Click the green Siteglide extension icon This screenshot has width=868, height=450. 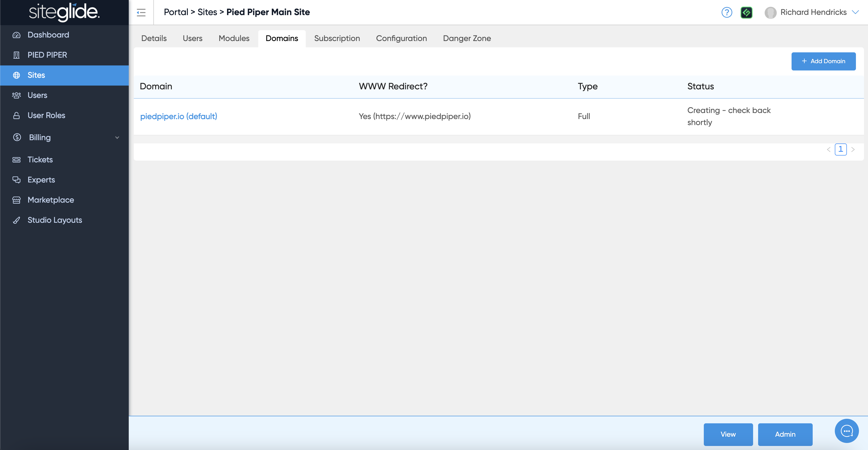click(x=746, y=13)
